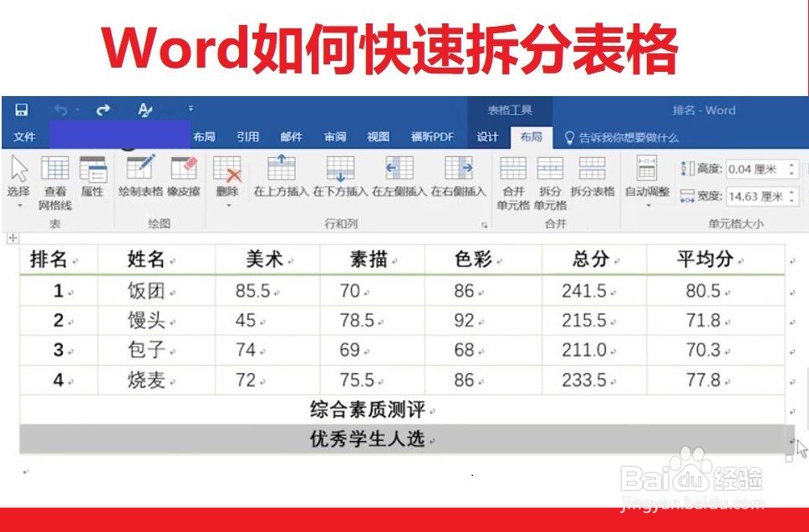The width and height of the screenshot is (809, 532).
Task: Click the table move handle cross icon
Action: pyautogui.click(x=13, y=238)
